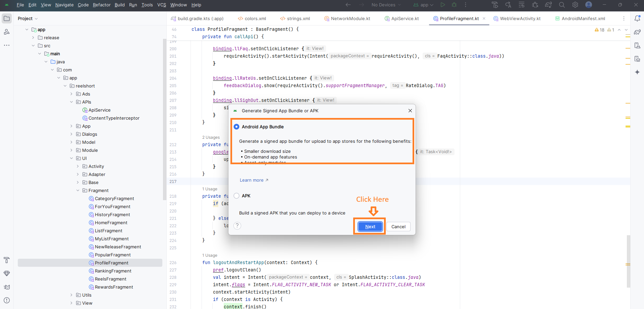The width and height of the screenshot is (644, 309).
Task: Collapse the Fragment package
Action: (78, 190)
